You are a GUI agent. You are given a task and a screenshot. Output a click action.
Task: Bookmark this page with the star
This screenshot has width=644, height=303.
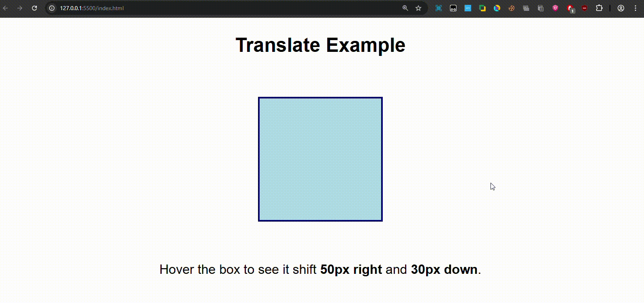pos(418,8)
